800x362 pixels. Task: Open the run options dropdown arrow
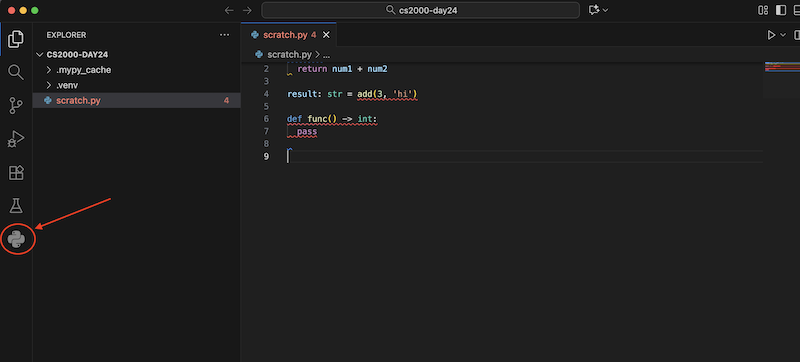tap(783, 35)
